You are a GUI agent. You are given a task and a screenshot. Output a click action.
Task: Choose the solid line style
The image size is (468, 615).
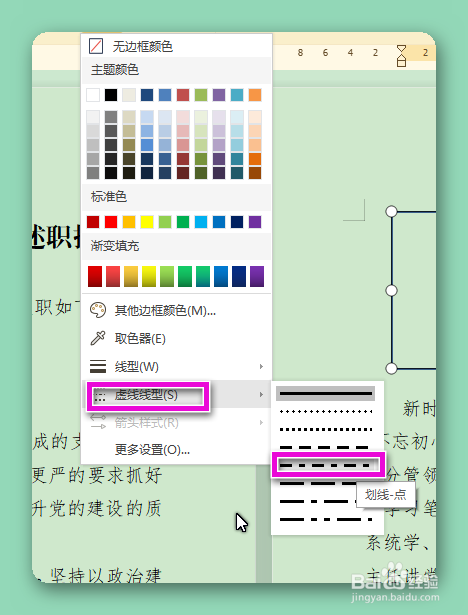point(326,393)
